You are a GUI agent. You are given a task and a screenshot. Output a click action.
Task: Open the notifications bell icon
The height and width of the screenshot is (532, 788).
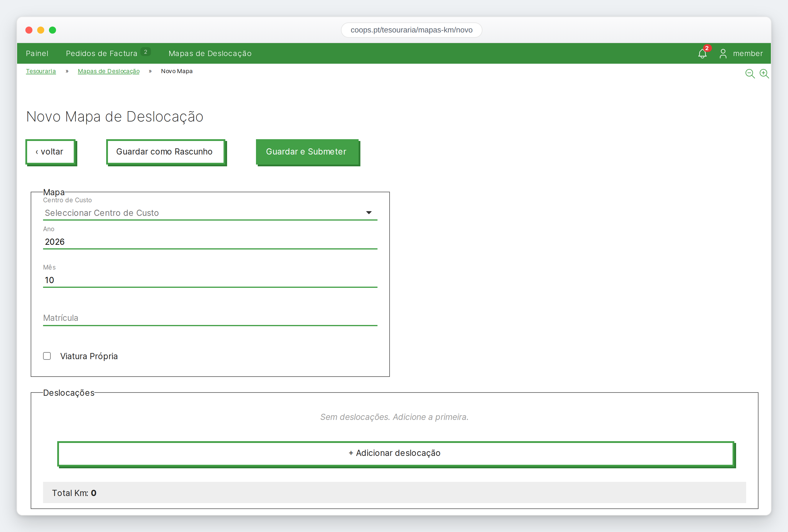(702, 54)
